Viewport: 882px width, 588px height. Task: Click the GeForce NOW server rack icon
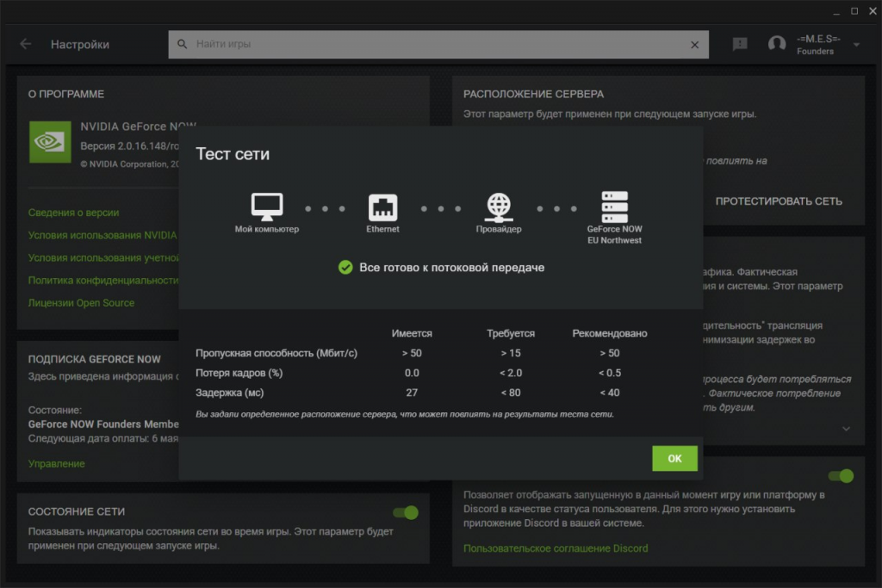[614, 207]
